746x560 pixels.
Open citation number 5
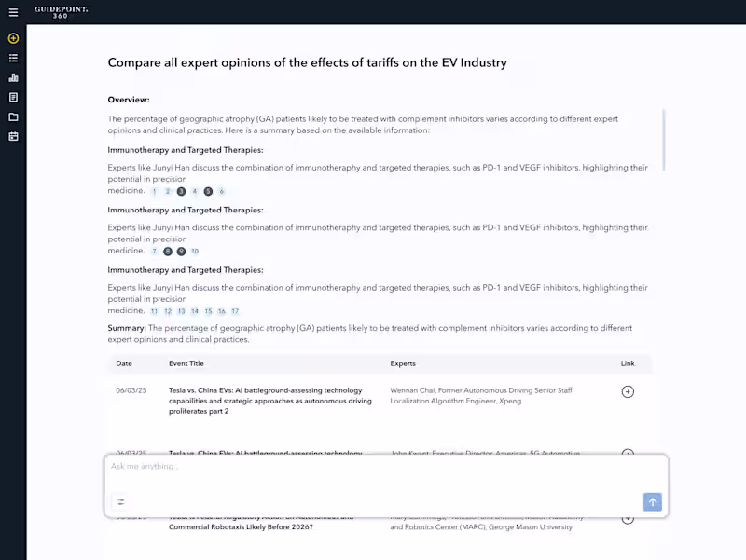pos(208,191)
